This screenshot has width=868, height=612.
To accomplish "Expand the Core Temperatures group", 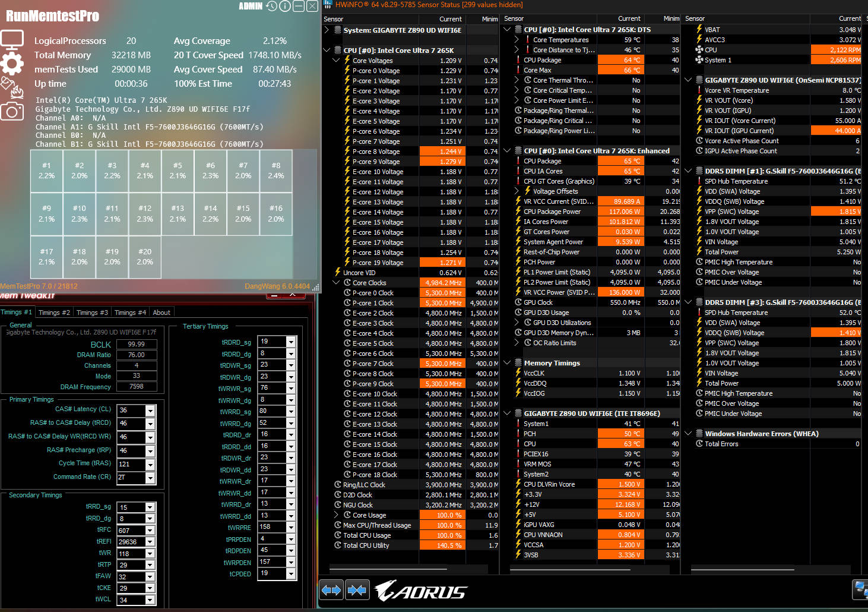I will (x=517, y=40).
